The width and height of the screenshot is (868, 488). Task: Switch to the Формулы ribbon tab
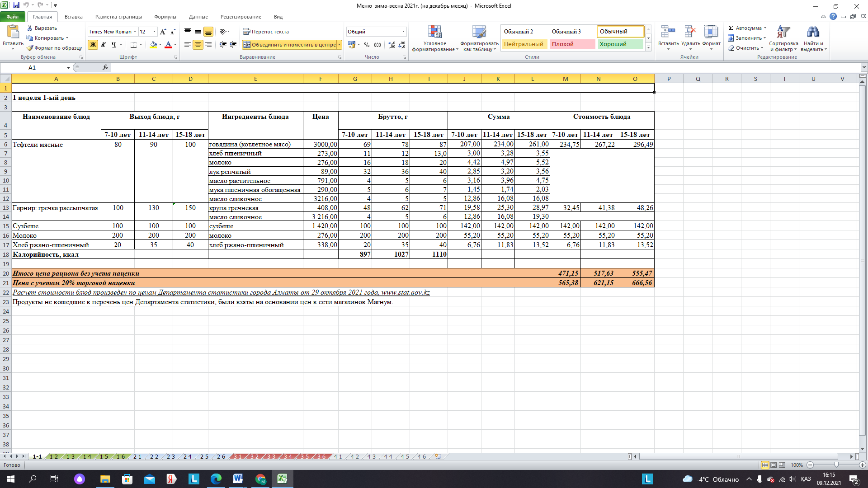click(x=165, y=17)
